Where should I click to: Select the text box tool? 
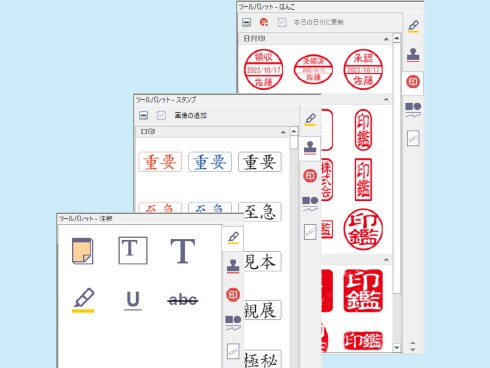133,250
